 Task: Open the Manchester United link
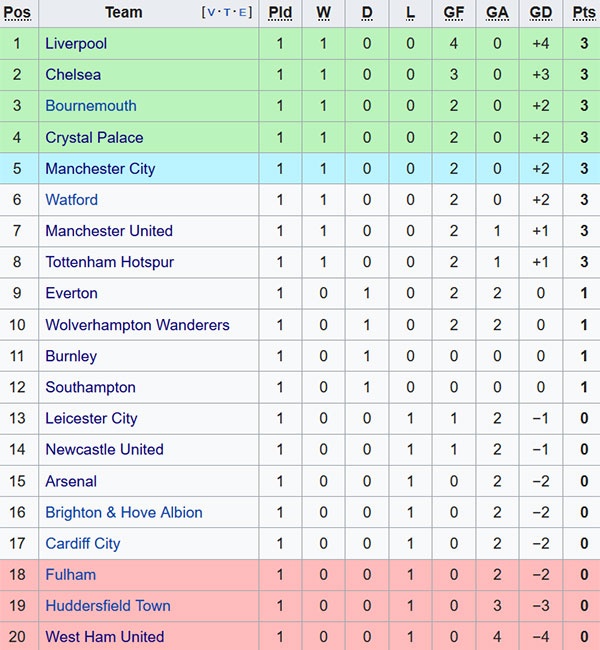coord(109,231)
